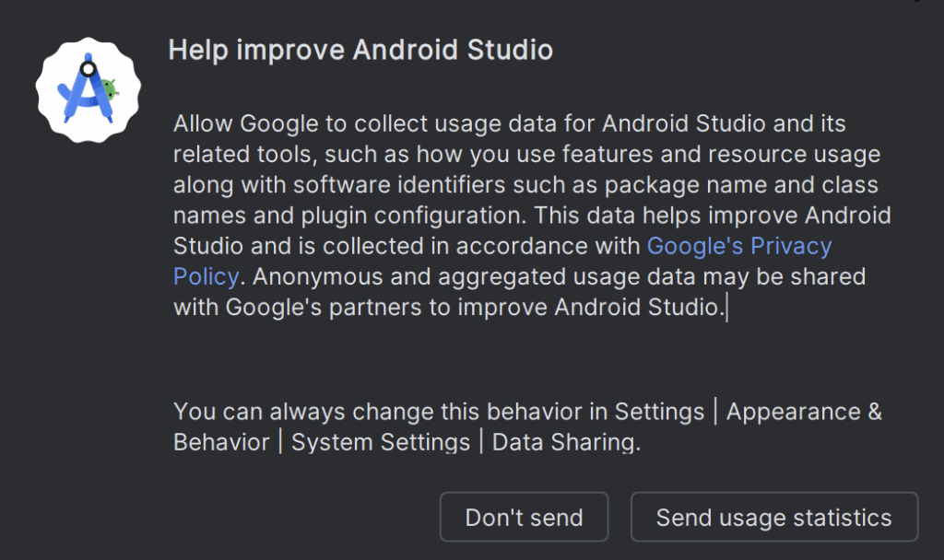The width and height of the screenshot is (944, 560).
Task: Click the text cursor after "improve Android Studio."
Action: point(727,309)
